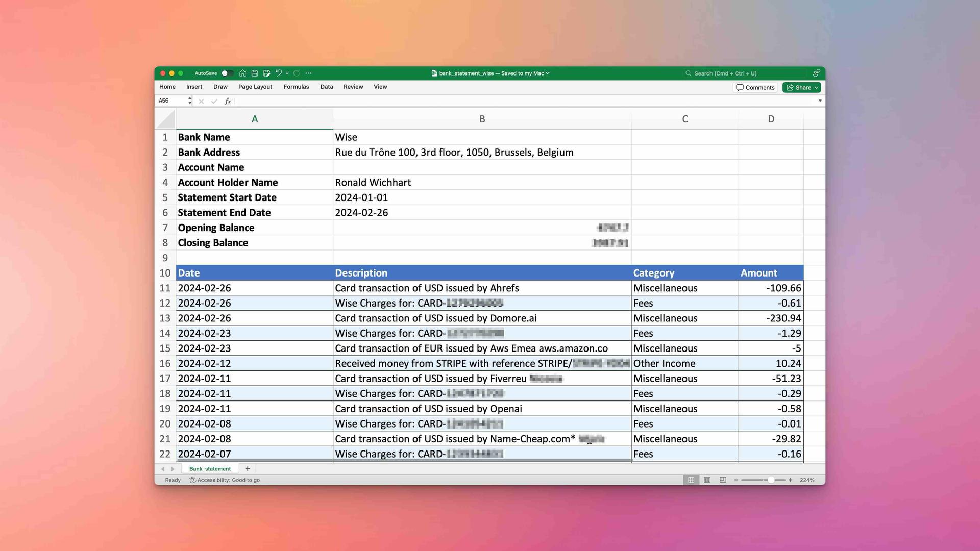Image resolution: width=980 pixels, height=551 pixels.
Task: Click the Comments button
Action: 755,88
